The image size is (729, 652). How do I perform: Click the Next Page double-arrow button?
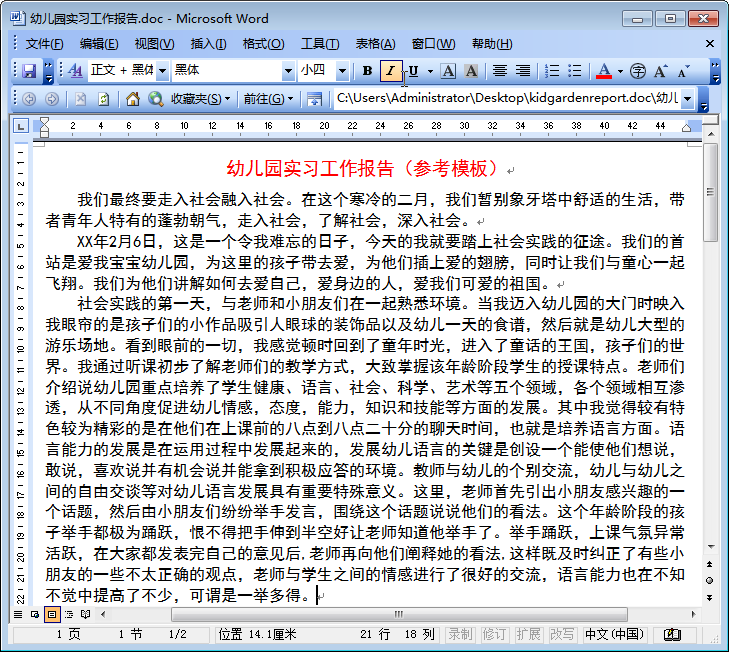(x=709, y=598)
